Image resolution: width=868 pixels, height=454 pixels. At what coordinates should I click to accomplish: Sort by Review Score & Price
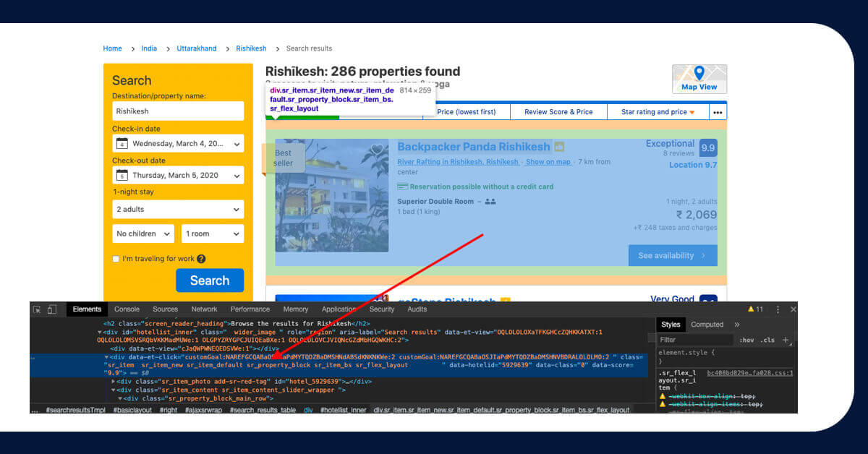point(558,112)
